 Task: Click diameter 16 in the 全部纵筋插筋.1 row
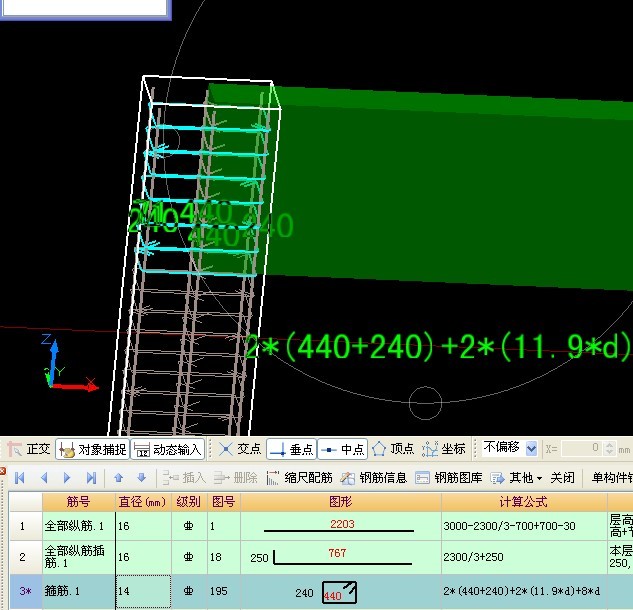[x=143, y=557]
